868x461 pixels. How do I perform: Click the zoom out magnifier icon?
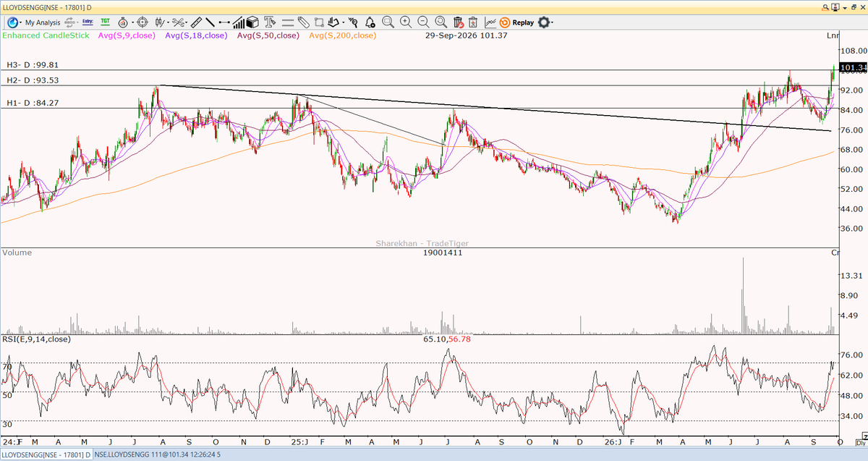coord(422,22)
